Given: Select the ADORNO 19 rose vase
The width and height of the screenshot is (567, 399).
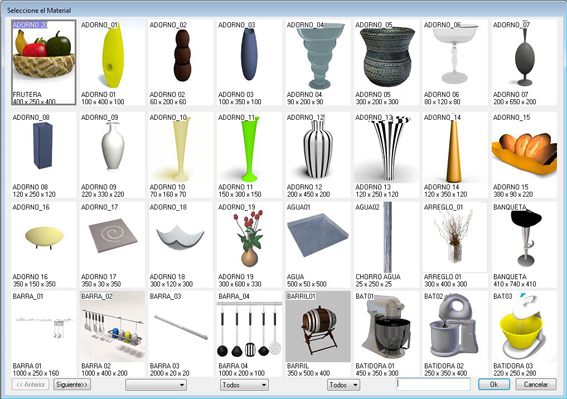Looking at the screenshot, I should [249, 245].
